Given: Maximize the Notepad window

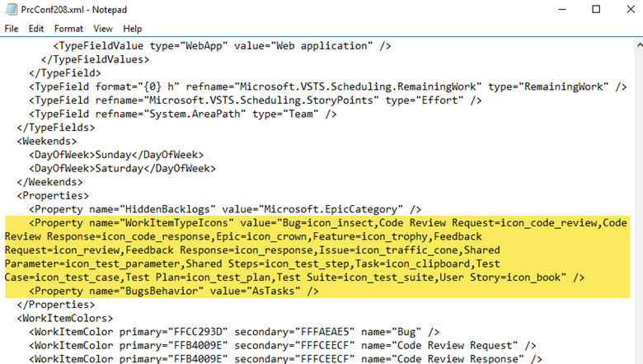Looking at the screenshot, I should point(596,9).
